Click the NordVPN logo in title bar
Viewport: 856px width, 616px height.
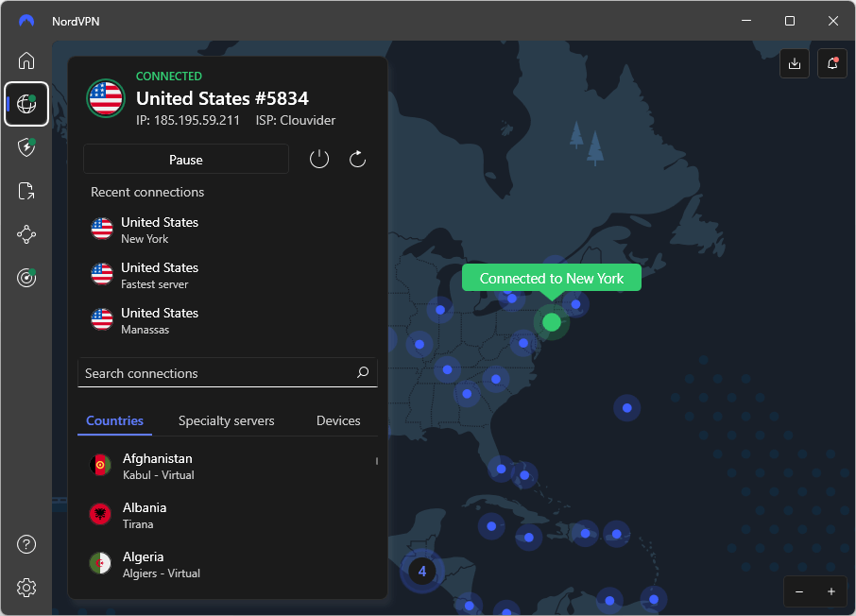(x=26, y=22)
